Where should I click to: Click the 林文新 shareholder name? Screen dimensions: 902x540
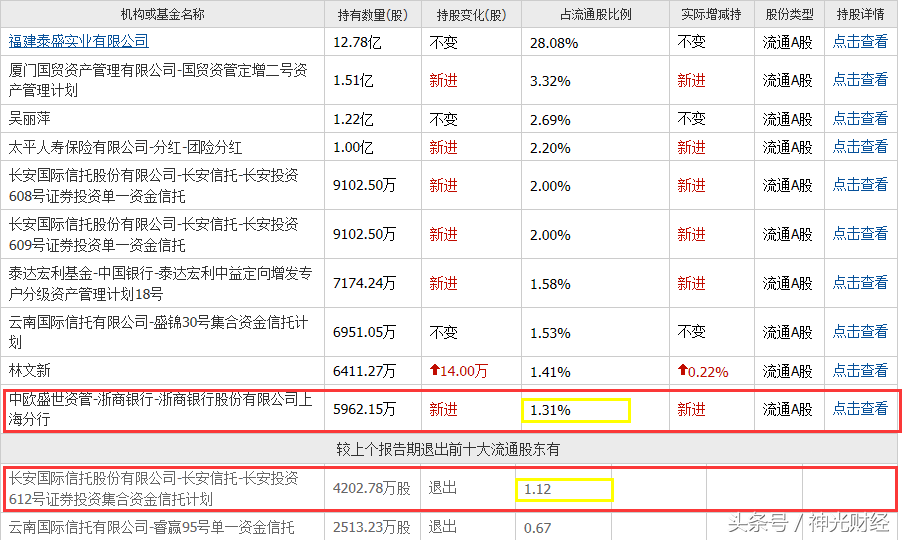[x=29, y=370]
